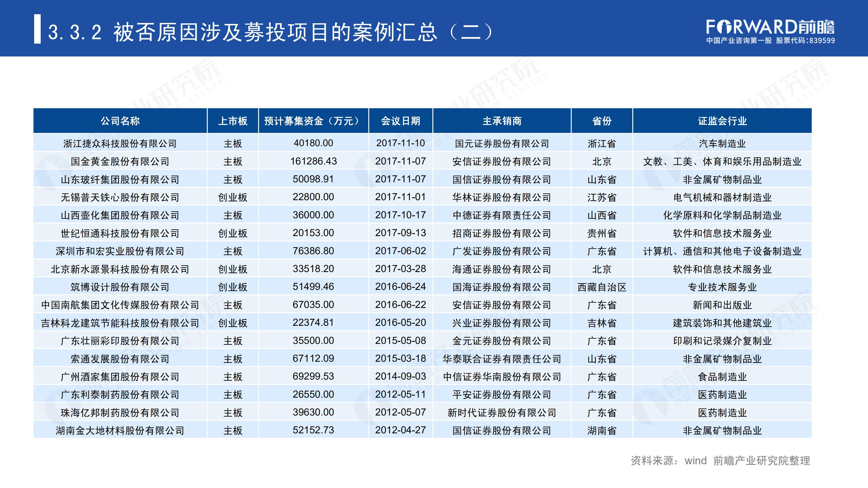The height and width of the screenshot is (488, 868).
Task: Select the 浙江捷众科技股份有限公司 cell
Action: click(120, 143)
